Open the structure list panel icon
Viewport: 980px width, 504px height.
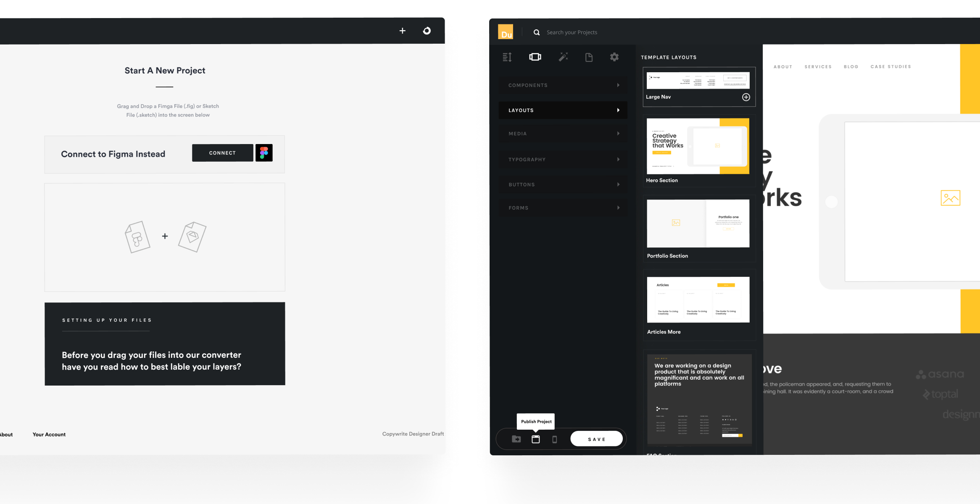point(507,57)
